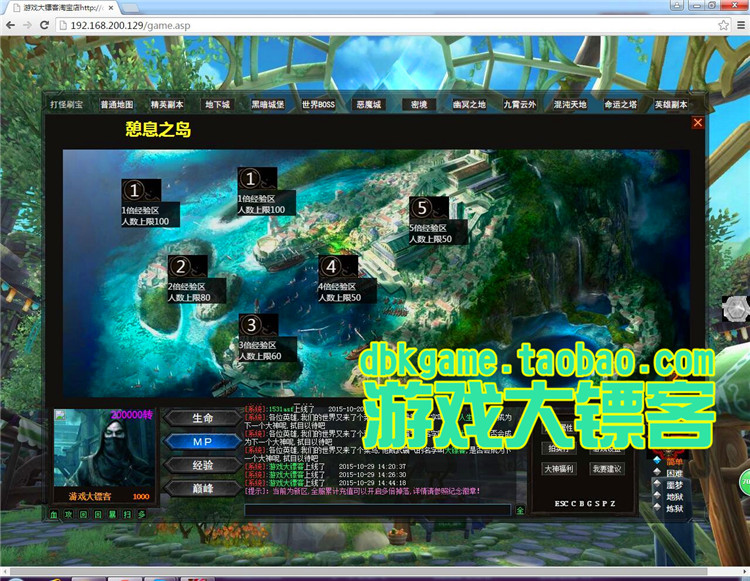Bookmark page with the star icon

(723, 25)
